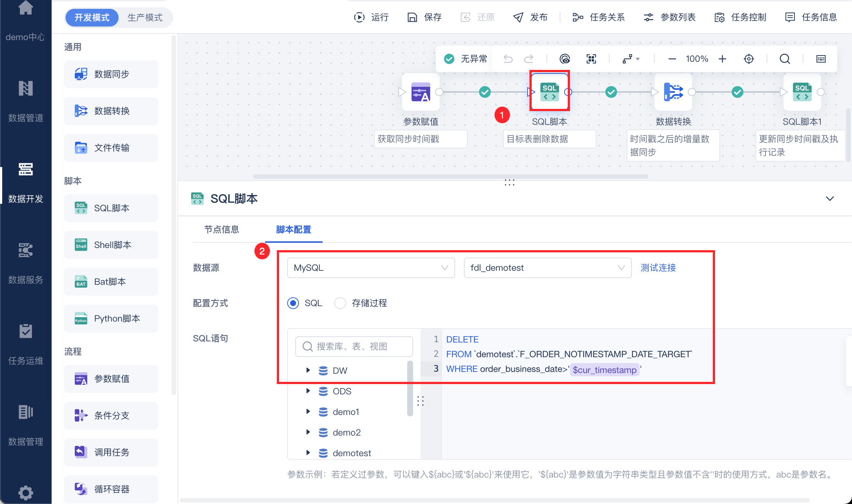
Task: Select the SQL脚本 tool from script panel
Action: click(111, 208)
